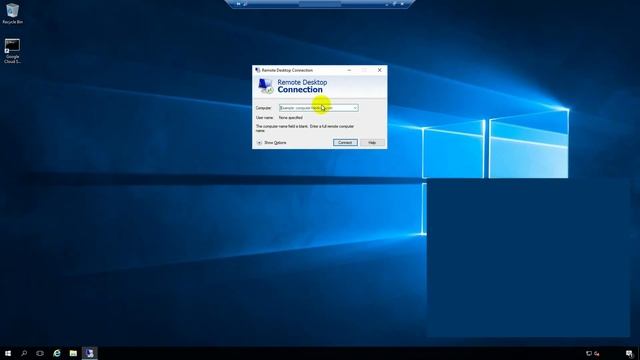Click the Help button
The image size is (640, 360).
[372, 142]
